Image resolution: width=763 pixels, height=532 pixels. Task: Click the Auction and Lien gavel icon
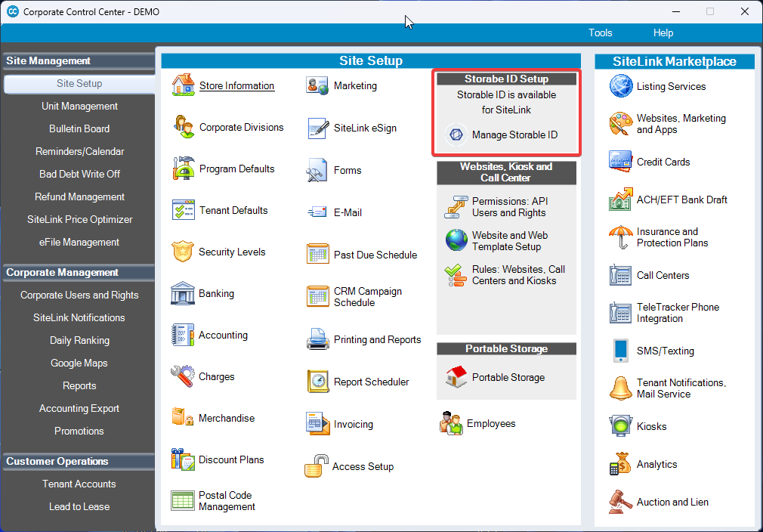coord(621,502)
